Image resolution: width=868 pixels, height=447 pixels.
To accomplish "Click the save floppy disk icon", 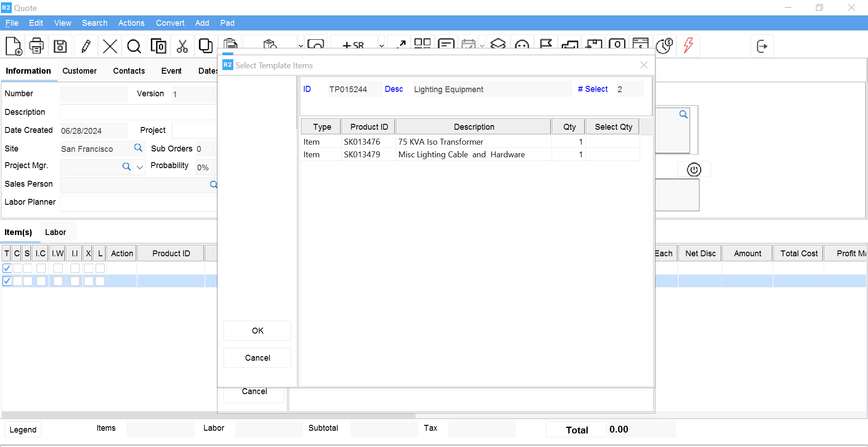I will click(60, 46).
